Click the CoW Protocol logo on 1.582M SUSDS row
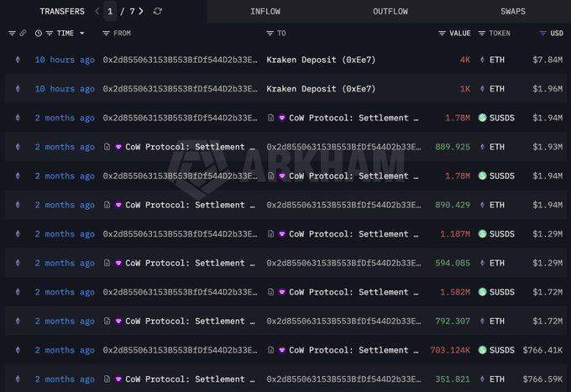The image size is (571, 392). pyautogui.click(x=282, y=292)
